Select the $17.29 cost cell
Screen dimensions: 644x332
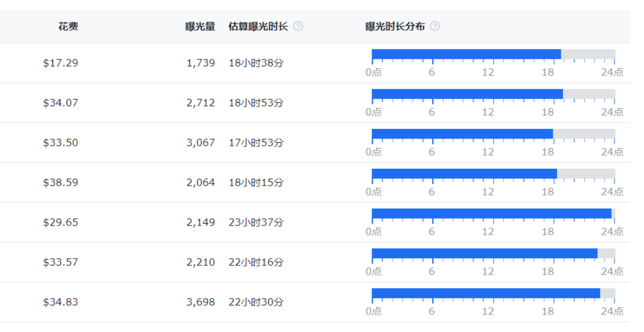tap(60, 63)
